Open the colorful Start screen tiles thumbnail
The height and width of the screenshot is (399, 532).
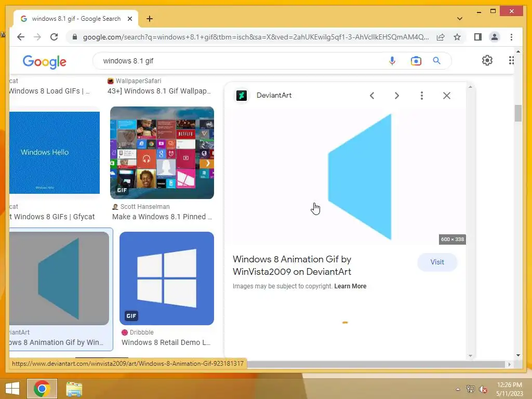pos(162,153)
